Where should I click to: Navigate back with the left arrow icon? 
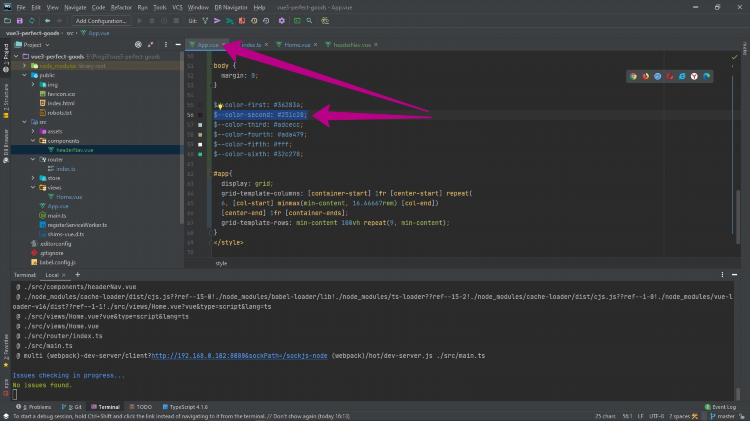coord(47,21)
